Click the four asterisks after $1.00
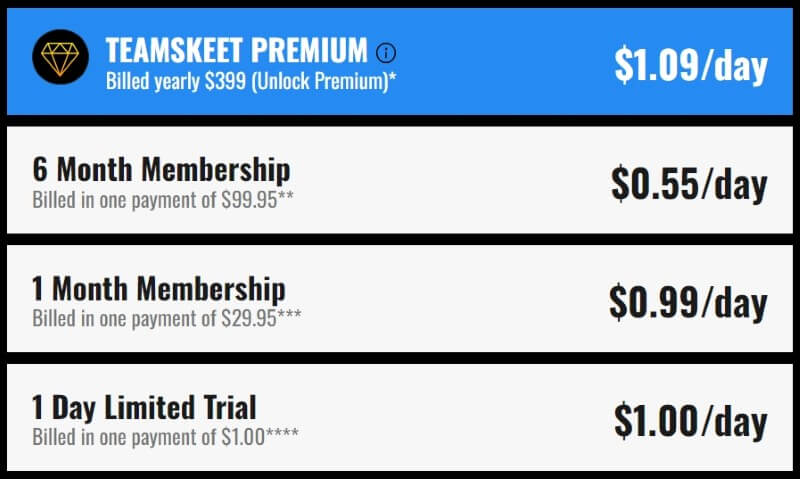Screen dimensions: 800x479 (x=282, y=433)
